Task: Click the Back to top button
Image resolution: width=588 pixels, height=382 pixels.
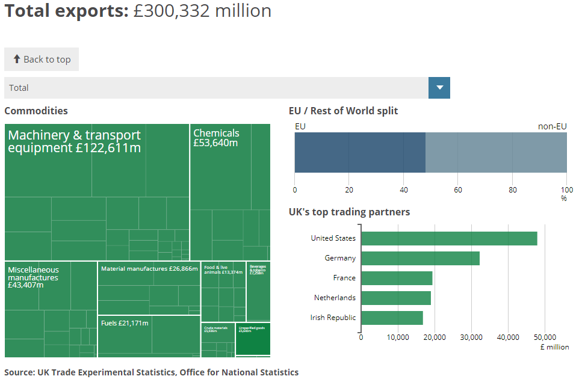Action: (42, 60)
